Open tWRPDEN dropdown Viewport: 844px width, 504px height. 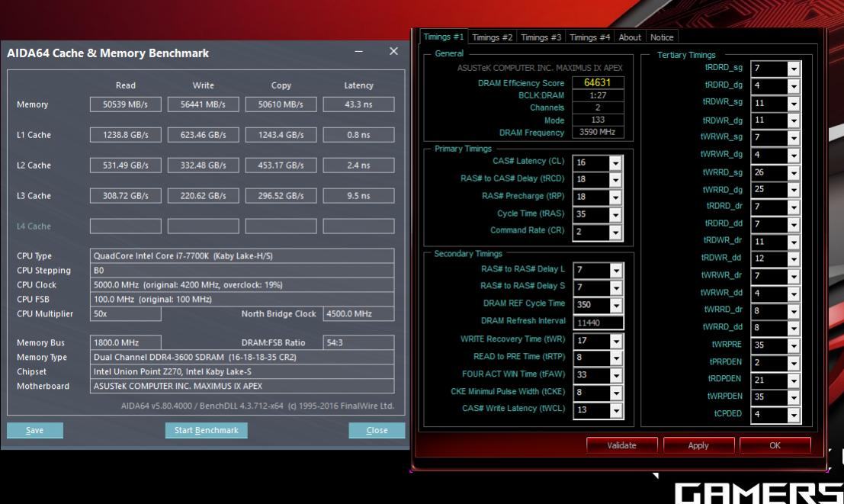[794, 397]
